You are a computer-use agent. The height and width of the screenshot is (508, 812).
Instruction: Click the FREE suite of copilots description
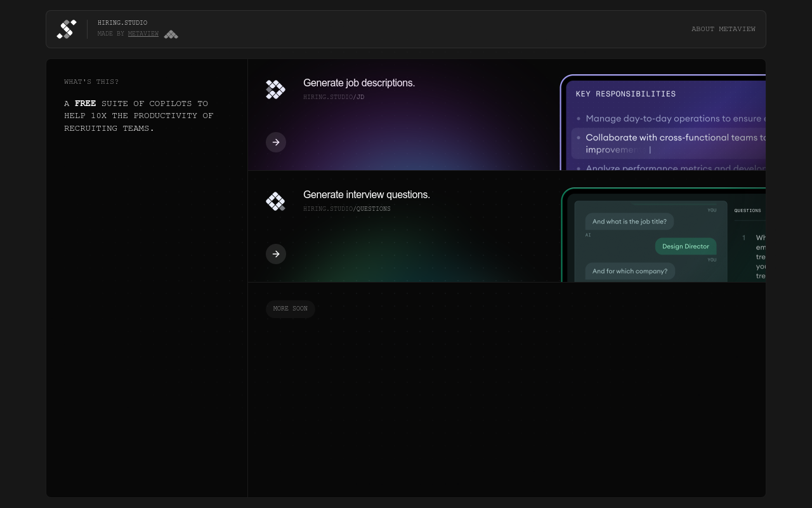click(139, 116)
